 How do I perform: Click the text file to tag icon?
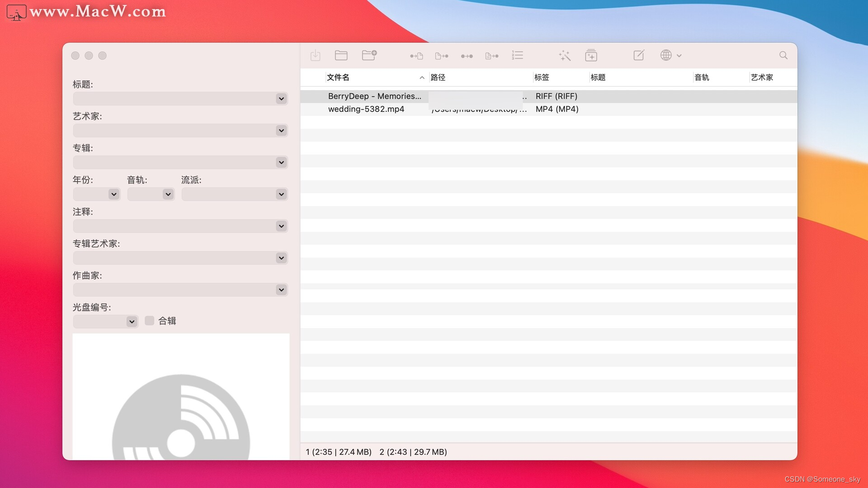492,56
